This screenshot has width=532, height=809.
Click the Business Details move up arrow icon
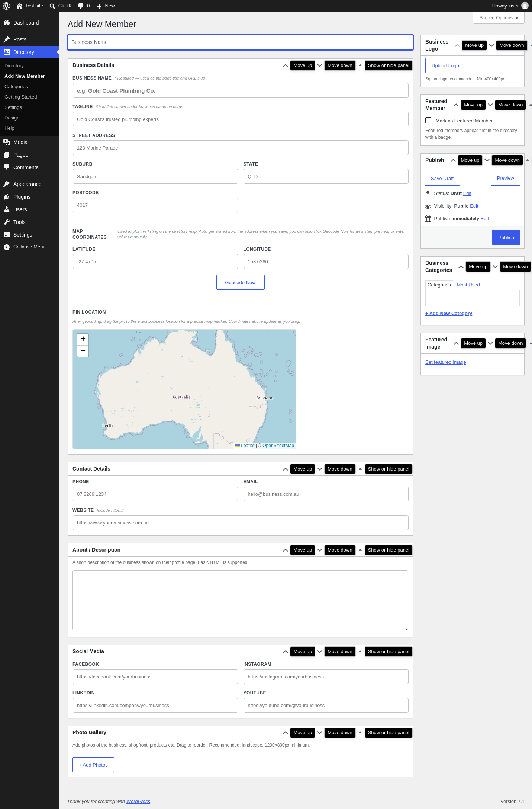coord(286,65)
